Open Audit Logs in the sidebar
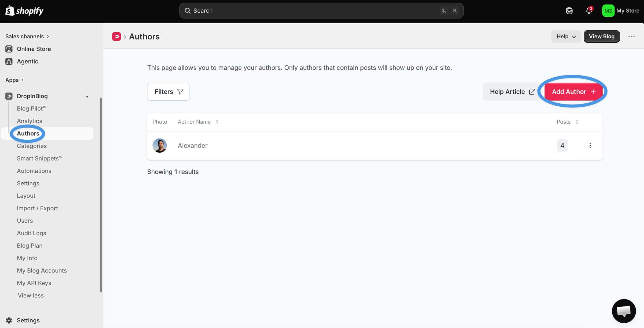 pyautogui.click(x=31, y=233)
